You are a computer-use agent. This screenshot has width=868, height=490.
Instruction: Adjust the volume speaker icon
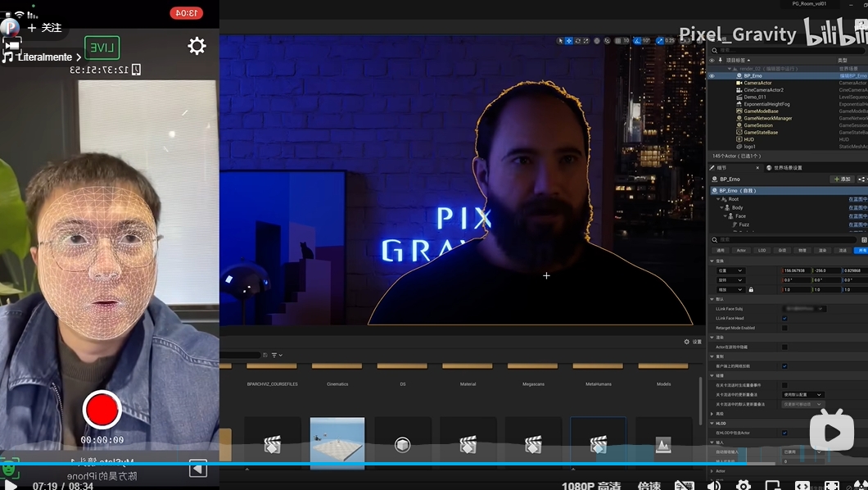click(x=714, y=486)
